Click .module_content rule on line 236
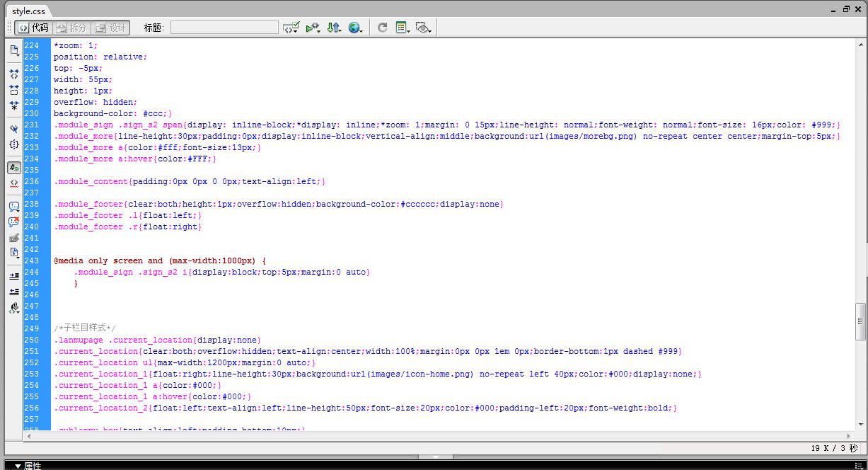Screen dimensions: 868x470 coord(190,181)
